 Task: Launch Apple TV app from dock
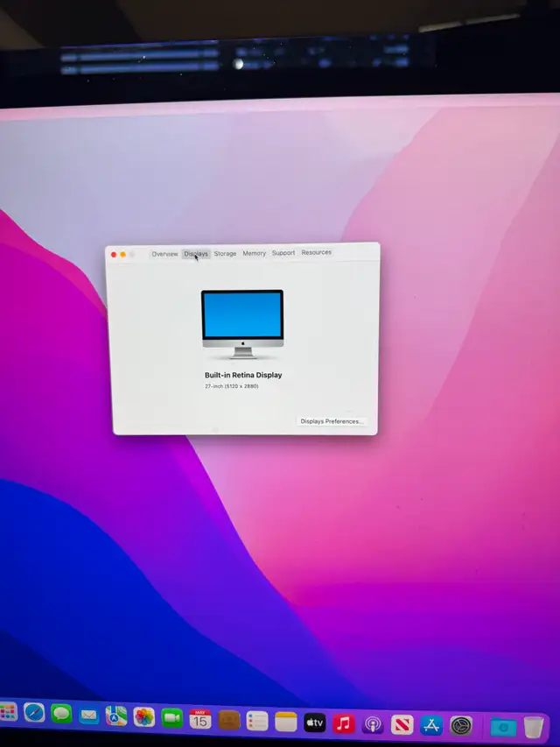[x=315, y=722]
